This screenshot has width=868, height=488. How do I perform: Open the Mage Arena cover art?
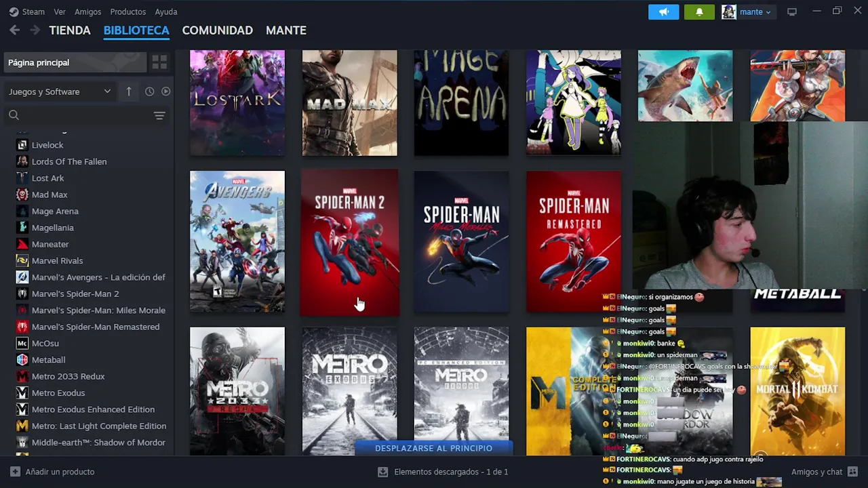461,102
